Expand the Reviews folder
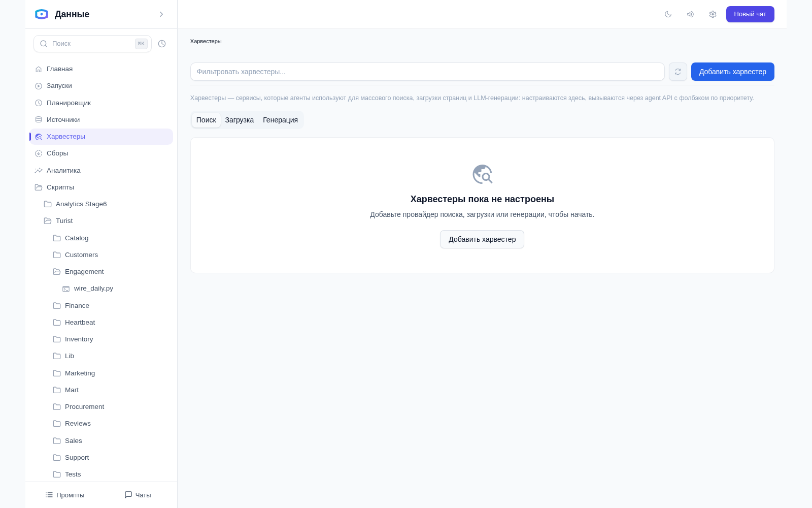This screenshot has width=812, height=508. [x=111, y=424]
